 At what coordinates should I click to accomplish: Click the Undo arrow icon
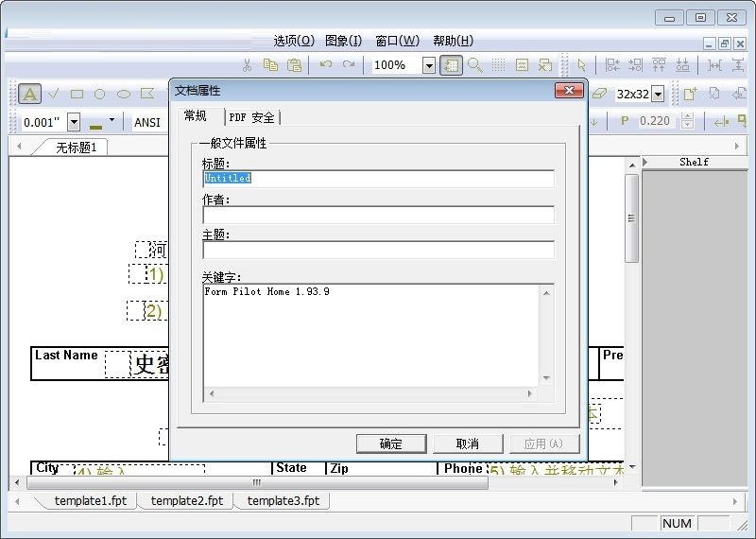326,65
